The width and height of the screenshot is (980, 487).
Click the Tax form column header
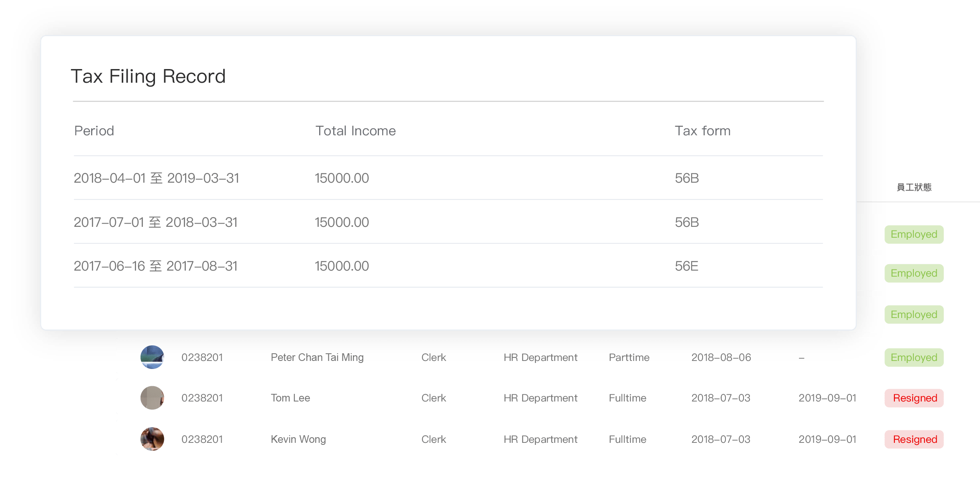[x=703, y=130]
